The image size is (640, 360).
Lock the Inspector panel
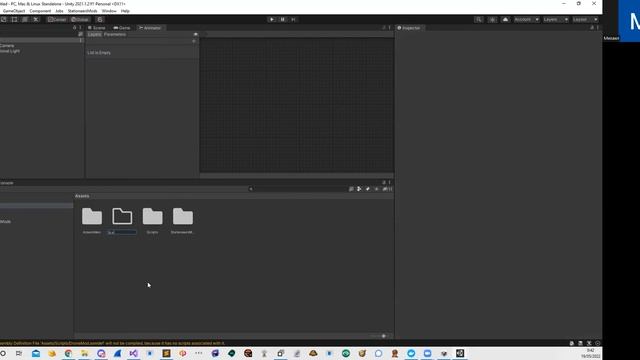pos(592,28)
